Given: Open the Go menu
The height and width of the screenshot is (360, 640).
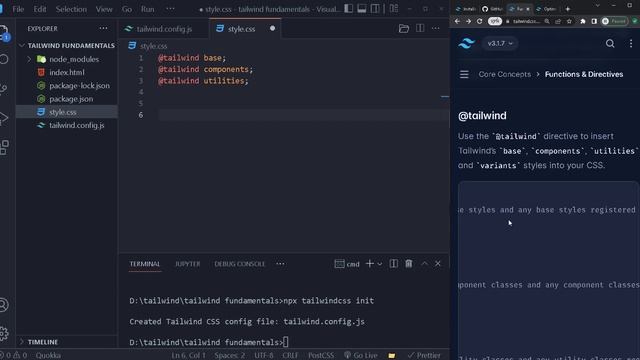Looking at the screenshot, I should tap(127, 9).
